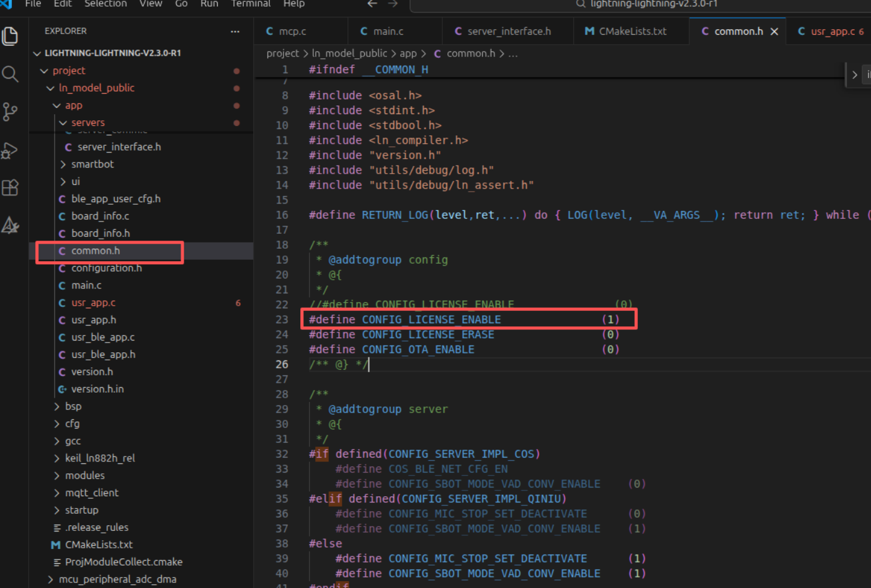871x588 pixels.
Task: Click the CMake icon on CMakeLists.txt tab
Action: [589, 31]
